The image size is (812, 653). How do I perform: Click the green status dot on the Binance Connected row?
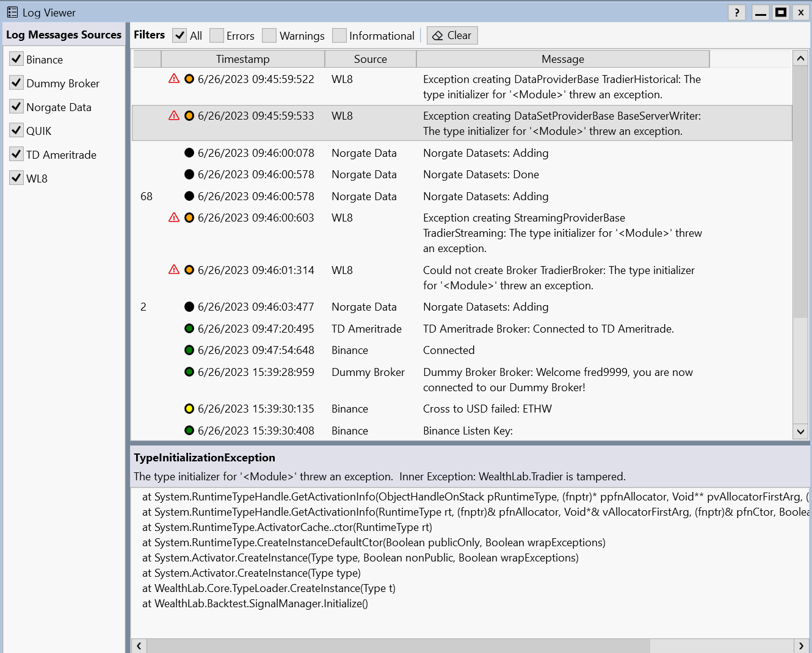click(189, 350)
